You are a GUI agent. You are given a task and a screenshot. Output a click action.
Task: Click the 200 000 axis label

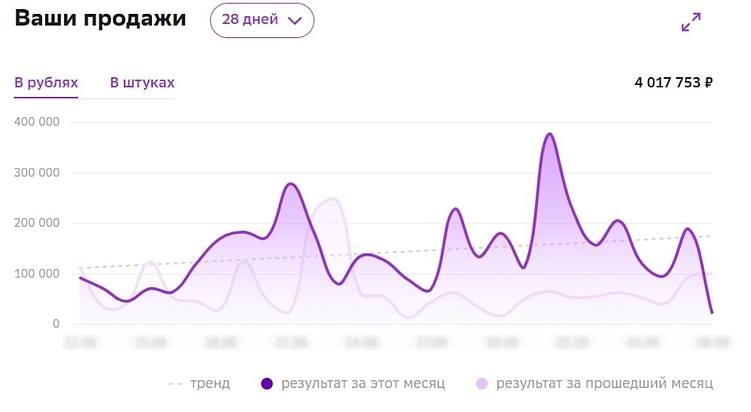pyautogui.click(x=38, y=223)
